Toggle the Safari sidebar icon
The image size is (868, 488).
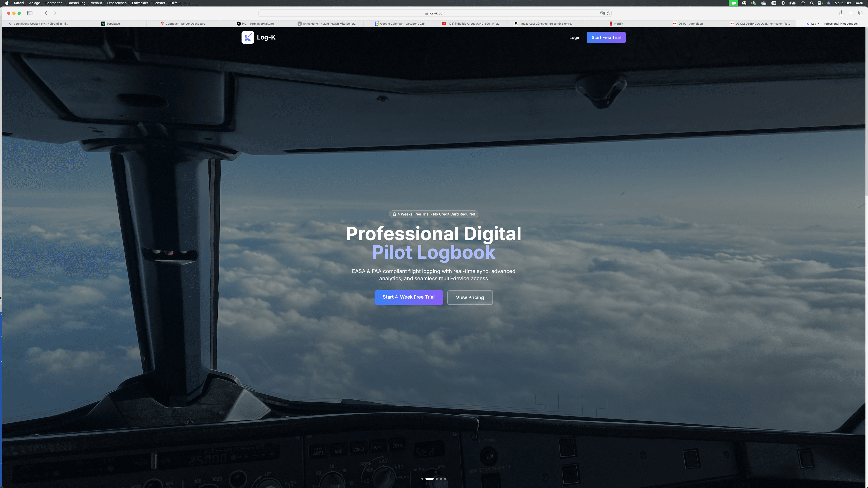[30, 13]
